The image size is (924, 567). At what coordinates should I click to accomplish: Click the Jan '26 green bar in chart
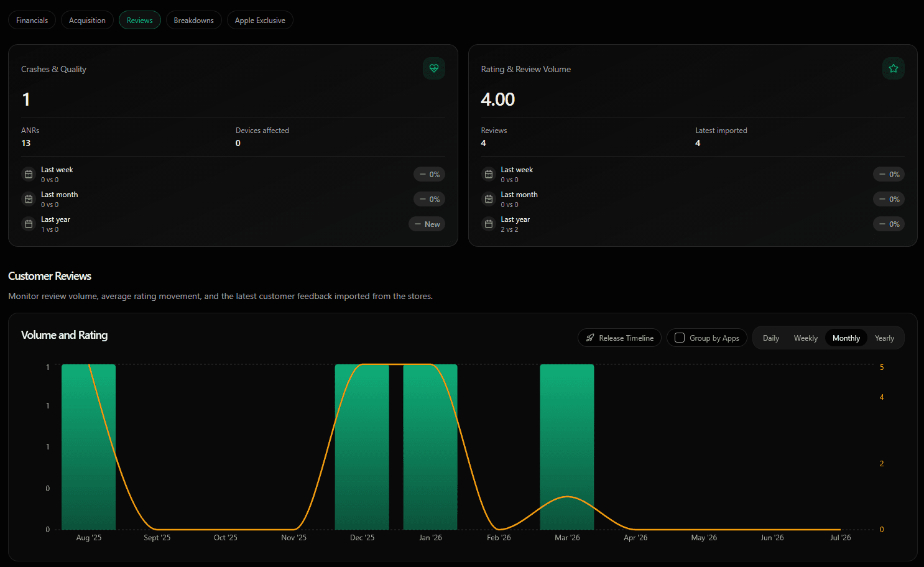[x=430, y=447]
